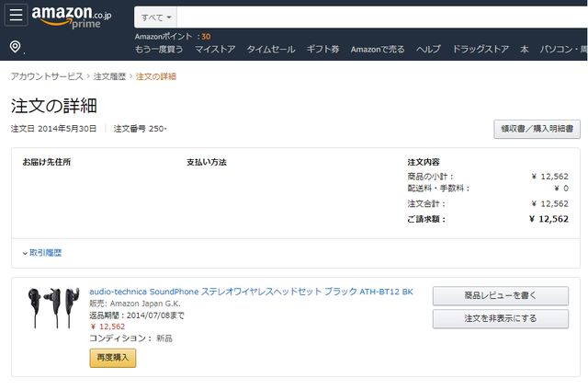
Task: Open Amazonで売る in navigation bar
Action: (x=378, y=49)
